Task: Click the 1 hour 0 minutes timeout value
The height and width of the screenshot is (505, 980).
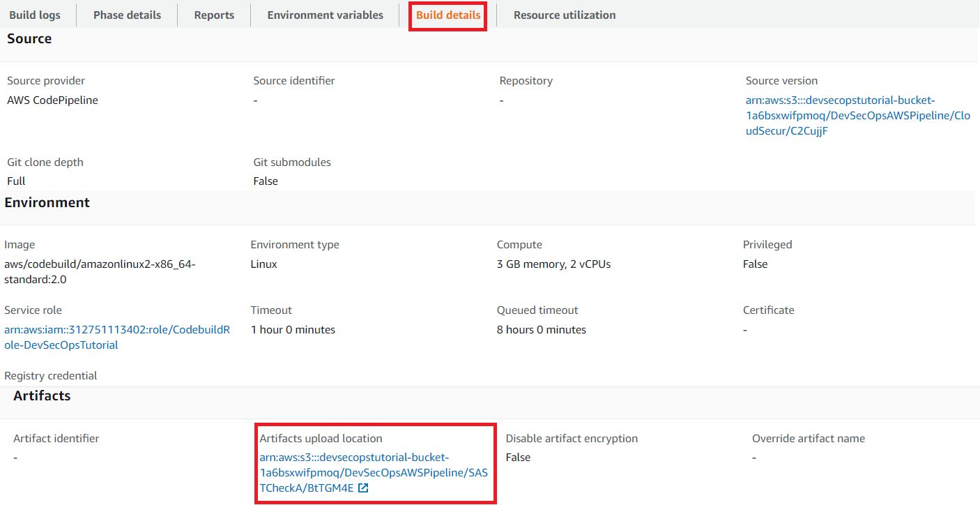Action: 293,330
